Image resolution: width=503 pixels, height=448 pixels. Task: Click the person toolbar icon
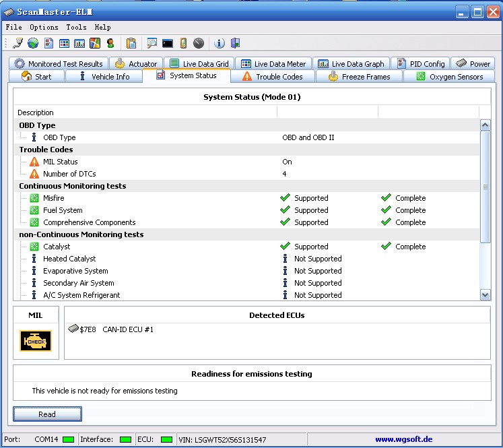(x=110, y=43)
